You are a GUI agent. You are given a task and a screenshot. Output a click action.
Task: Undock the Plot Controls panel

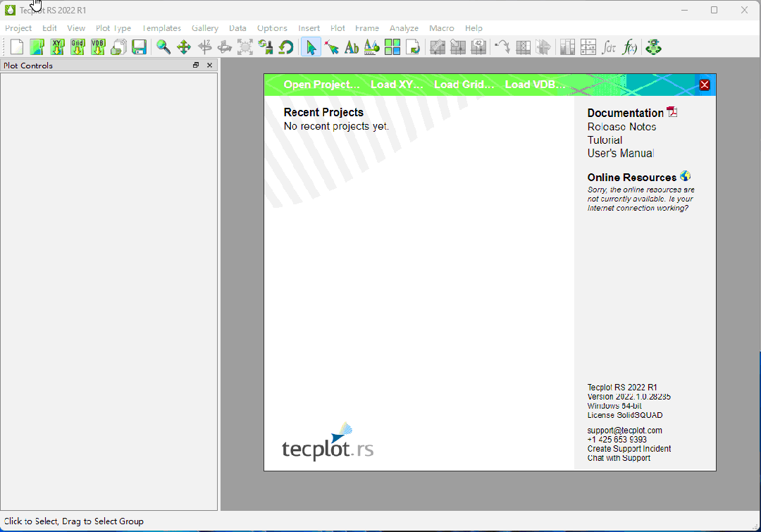196,65
